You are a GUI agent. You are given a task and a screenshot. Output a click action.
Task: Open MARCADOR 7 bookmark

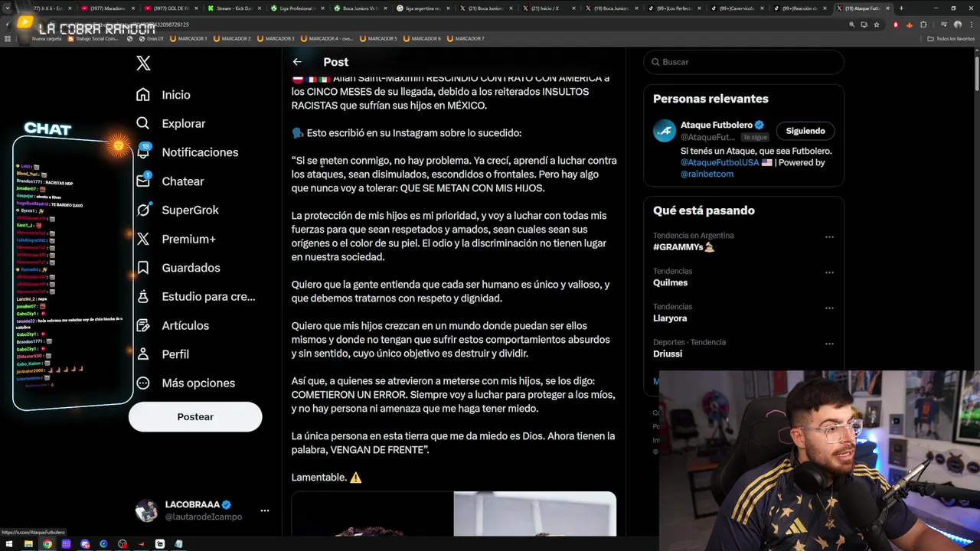tap(465, 38)
